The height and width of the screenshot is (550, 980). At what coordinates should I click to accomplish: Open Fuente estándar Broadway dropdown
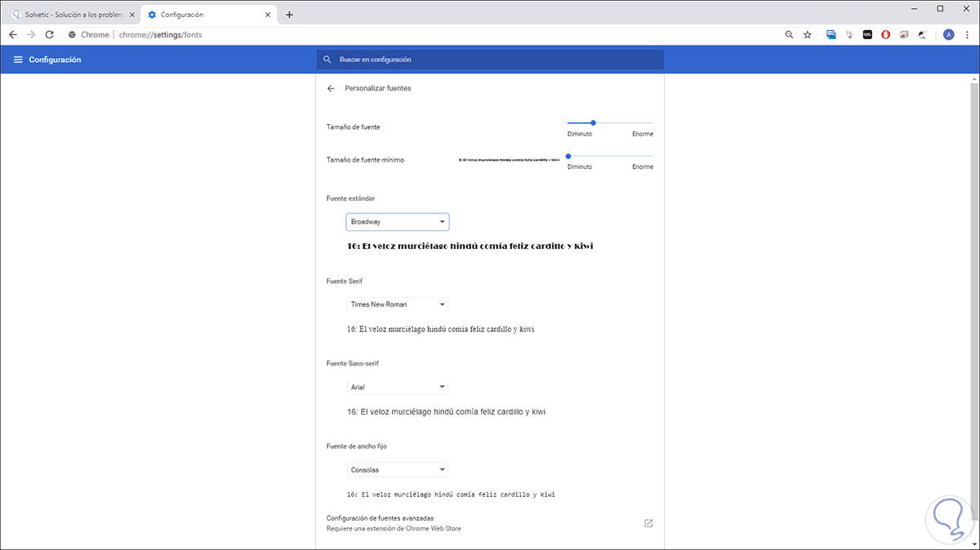coord(398,222)
